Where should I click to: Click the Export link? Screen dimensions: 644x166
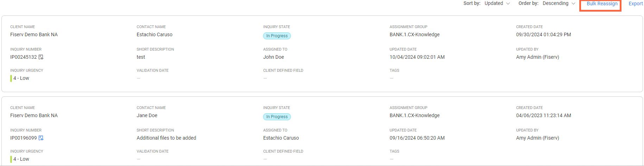tap(636, 4)
